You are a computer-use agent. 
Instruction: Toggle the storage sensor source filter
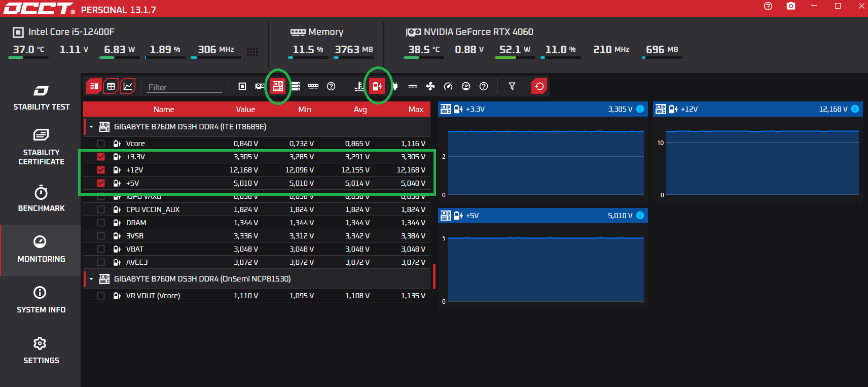[x=296, y=86]
